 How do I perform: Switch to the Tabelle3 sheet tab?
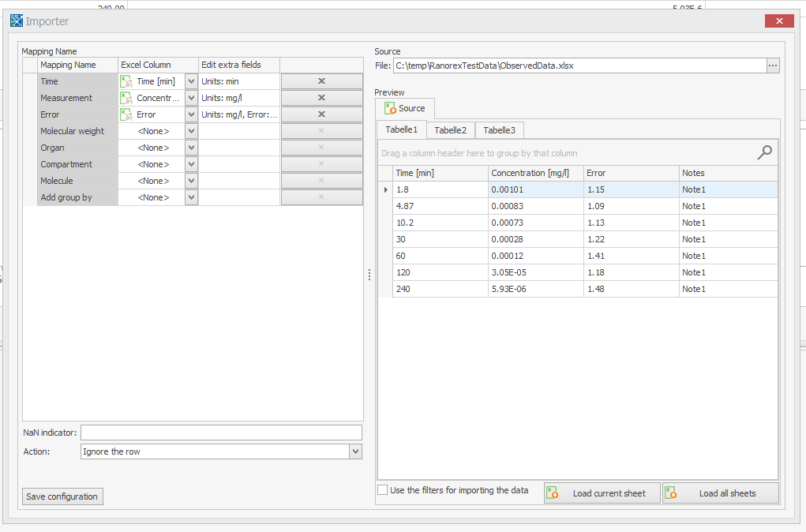(499, 129)
